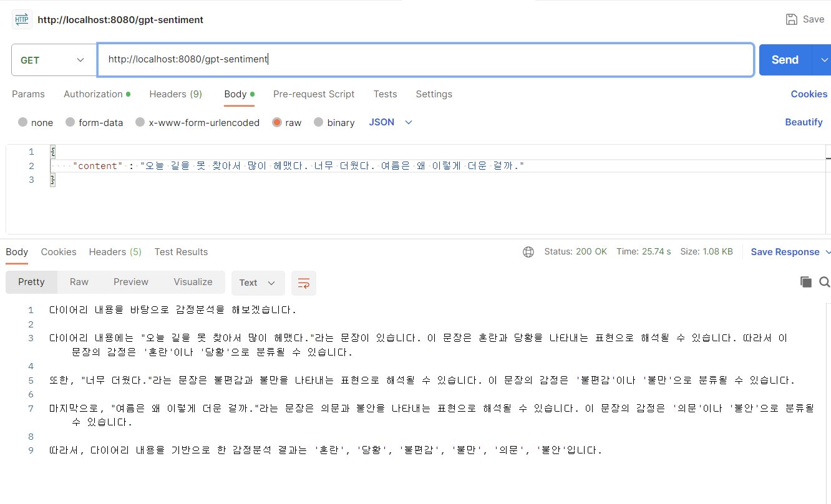Switch to Pretty response view
Viewport: 831px width, 504px height.
point(31,282)
